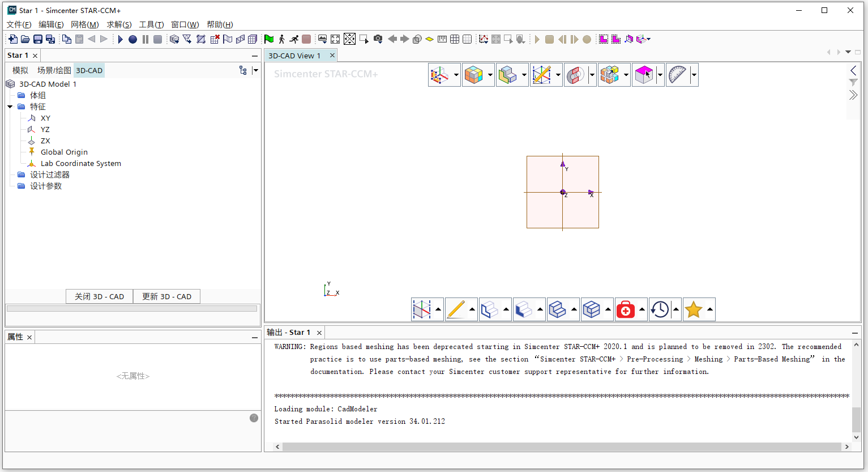Open the 网格(M) menu
868x472 pixels.
click(85, 24)
